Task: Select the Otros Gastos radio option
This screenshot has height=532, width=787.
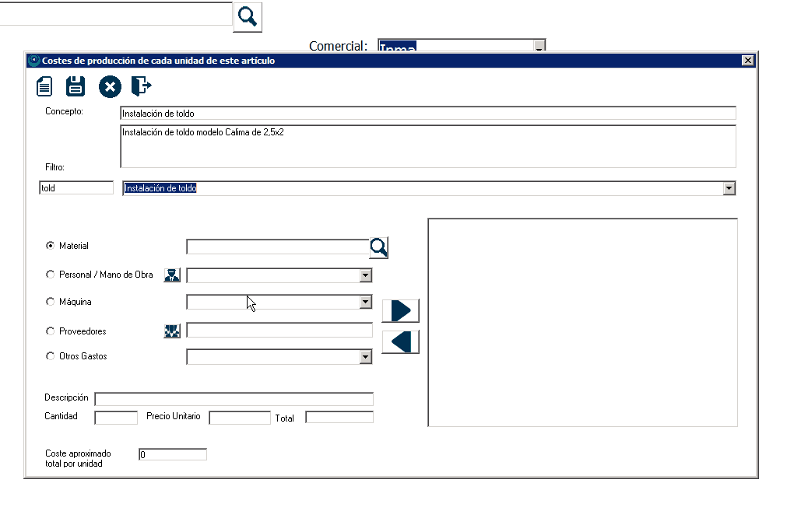Action: click(51, 356)
